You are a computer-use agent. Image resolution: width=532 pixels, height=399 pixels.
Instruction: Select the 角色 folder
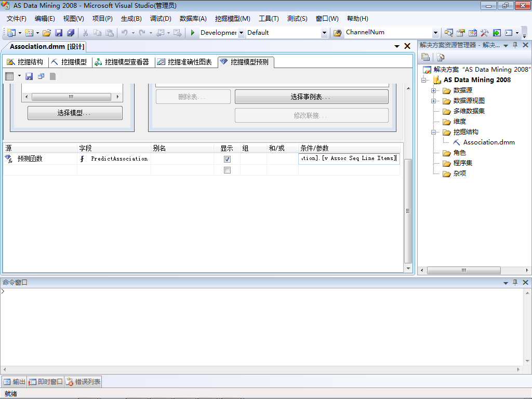tap(459, 153)
